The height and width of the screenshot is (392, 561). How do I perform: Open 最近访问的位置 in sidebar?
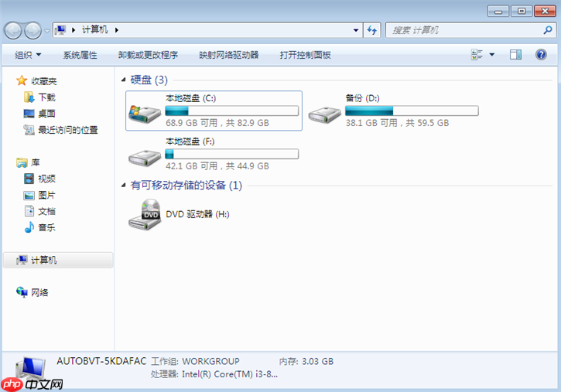(x=68, y=130)
